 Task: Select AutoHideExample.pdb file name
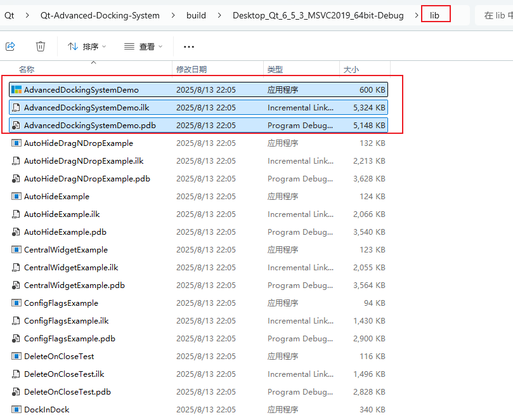click(65, 232)
